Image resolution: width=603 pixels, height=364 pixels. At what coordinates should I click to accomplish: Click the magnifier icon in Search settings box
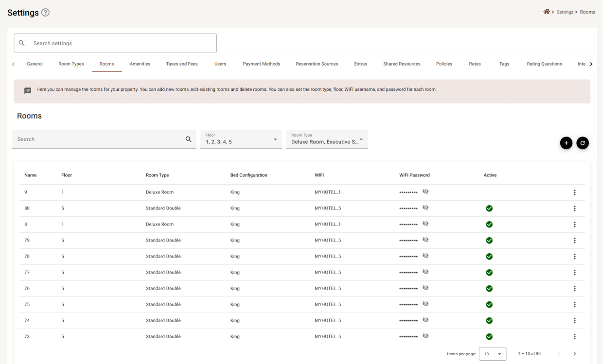tap(22, 43)
